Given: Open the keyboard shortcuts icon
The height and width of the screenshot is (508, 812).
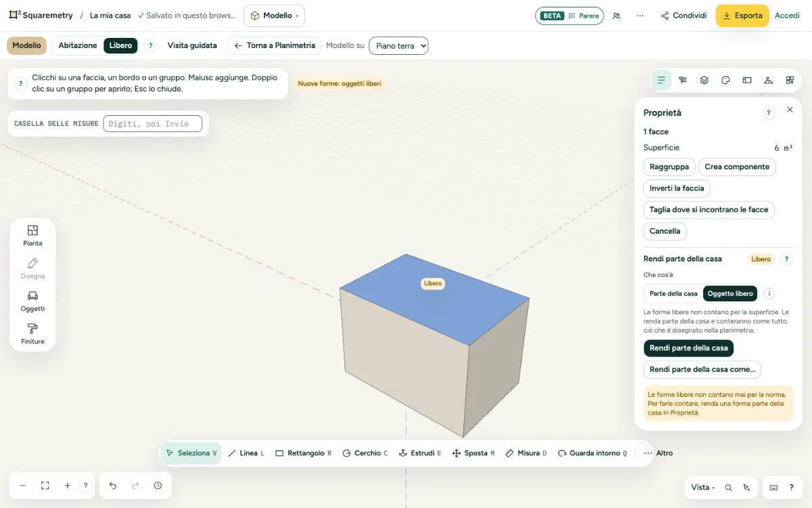Looking at the screenshot, I should click(774, 488).
